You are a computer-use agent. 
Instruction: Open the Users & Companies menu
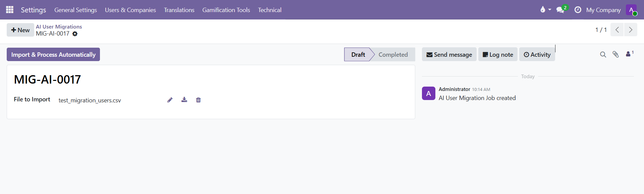tap(130, 10)
